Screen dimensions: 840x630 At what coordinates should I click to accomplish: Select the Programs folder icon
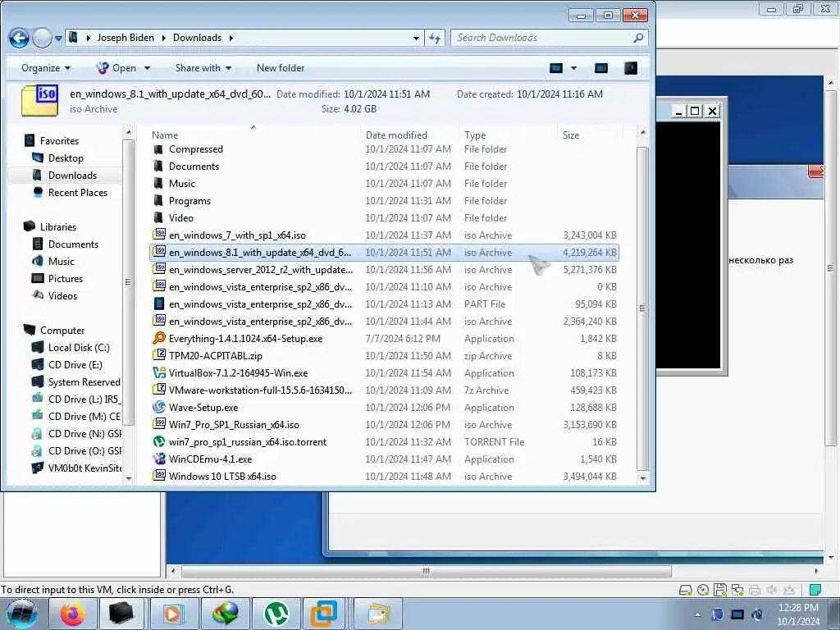(158, 201)
